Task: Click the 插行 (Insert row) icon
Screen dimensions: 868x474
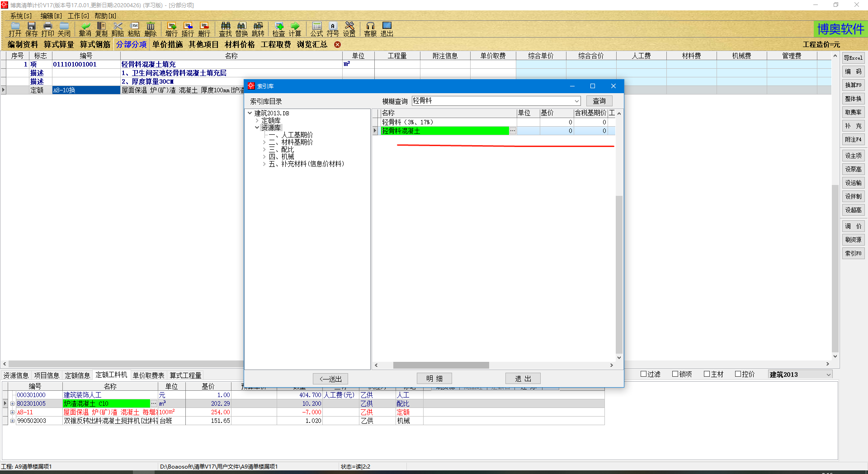Action: tap(188, 29)
